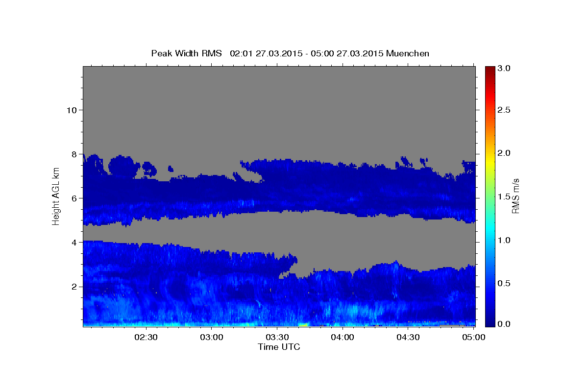Viewport: 588px width, 392px height.
Task: Click the 03:30 time tick label
Action: [277, 337]
